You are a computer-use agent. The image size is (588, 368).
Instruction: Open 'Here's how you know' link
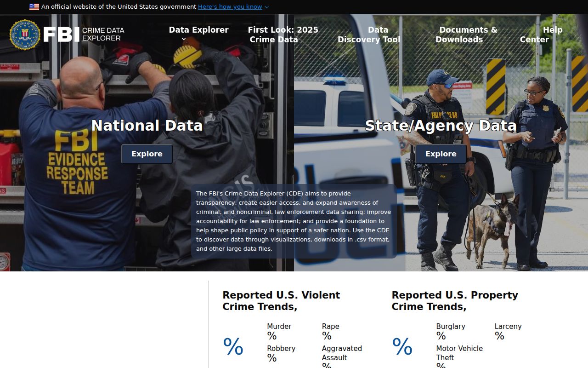pos(230,7)
